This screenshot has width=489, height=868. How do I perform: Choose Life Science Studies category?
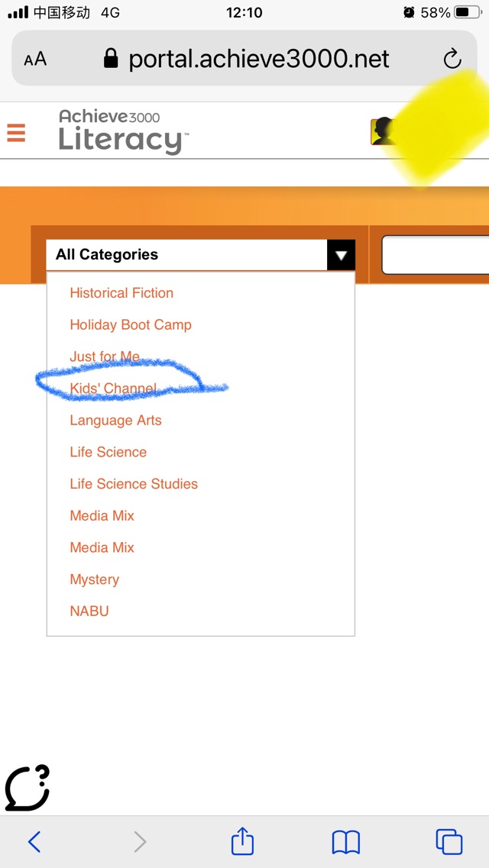tap(134, 484)
